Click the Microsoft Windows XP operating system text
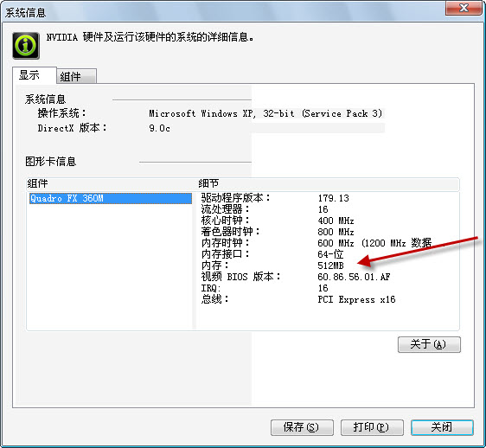Image resolution: width=486 pixels, height=448 pixels. (265, 113)
